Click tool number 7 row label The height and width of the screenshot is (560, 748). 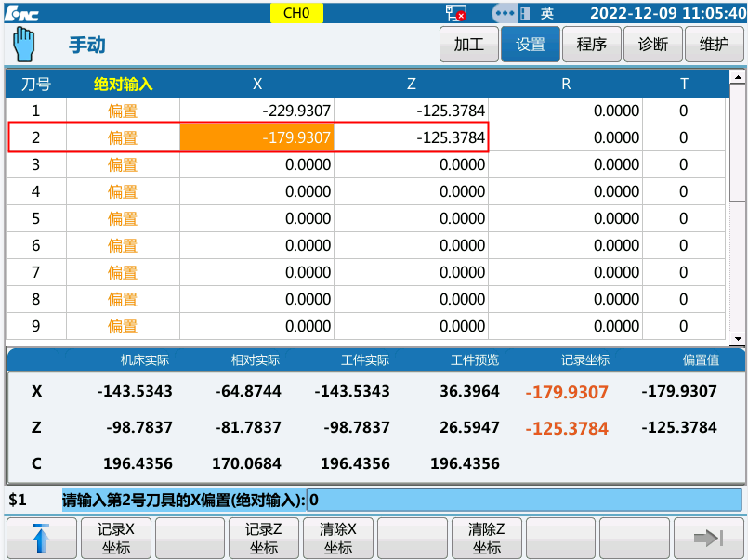(36, 272)
